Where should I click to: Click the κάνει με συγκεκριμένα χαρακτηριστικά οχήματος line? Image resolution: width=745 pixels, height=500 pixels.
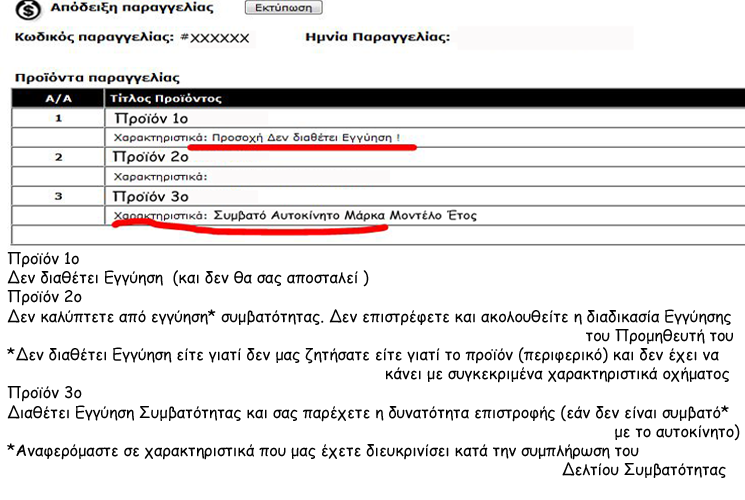[x=557, y=375]
